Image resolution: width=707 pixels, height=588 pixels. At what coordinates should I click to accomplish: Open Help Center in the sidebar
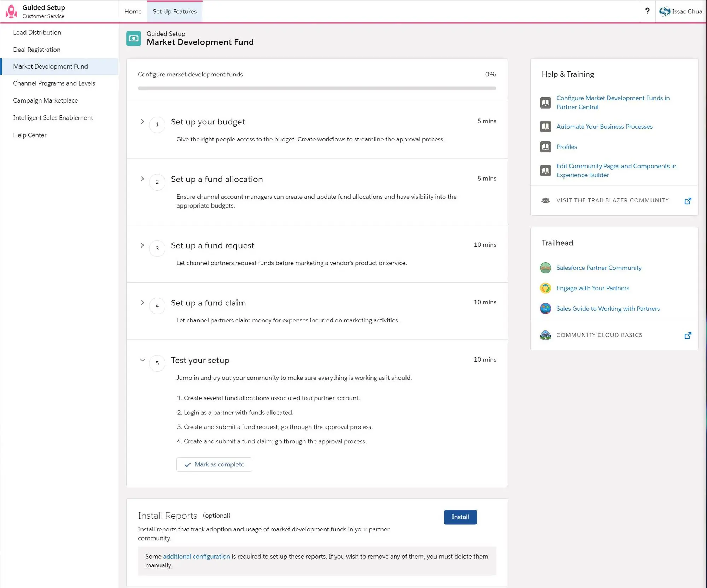click(30, 135)
